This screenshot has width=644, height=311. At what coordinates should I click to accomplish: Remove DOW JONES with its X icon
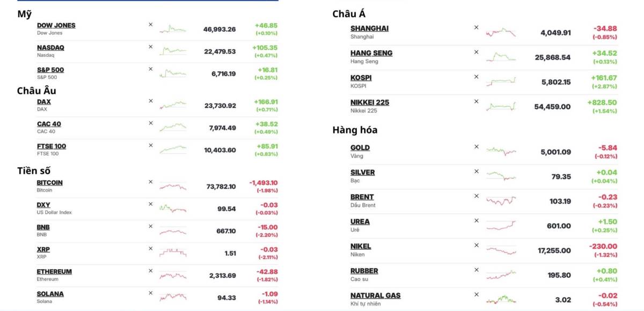click(150, 24)
